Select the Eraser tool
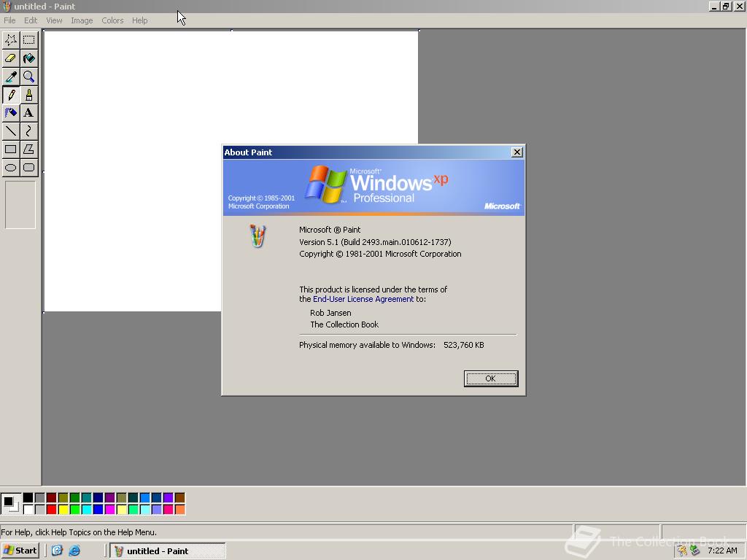 tap(10, 58)
